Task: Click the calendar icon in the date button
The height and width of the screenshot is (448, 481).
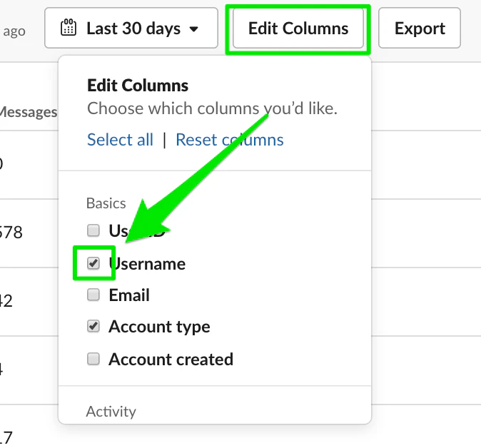Action: pos(69,29)
